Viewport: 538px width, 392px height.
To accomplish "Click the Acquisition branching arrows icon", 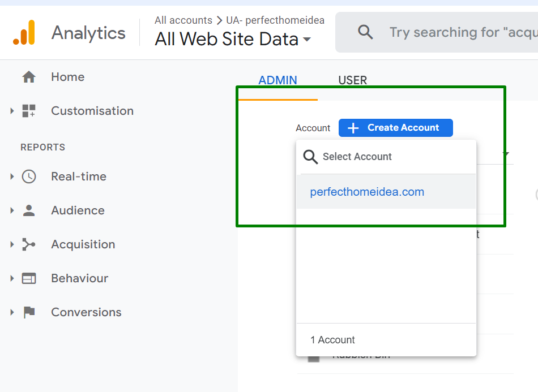I will 29,244.
